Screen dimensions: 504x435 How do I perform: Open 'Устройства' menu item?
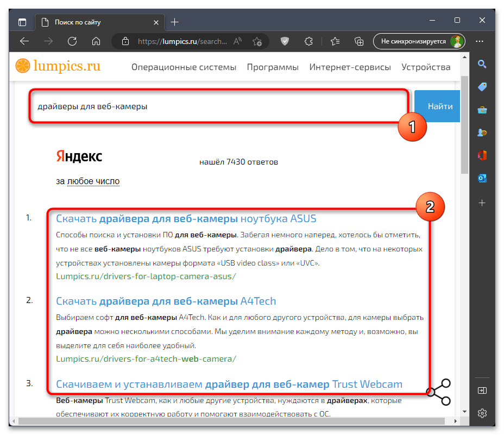426,67
